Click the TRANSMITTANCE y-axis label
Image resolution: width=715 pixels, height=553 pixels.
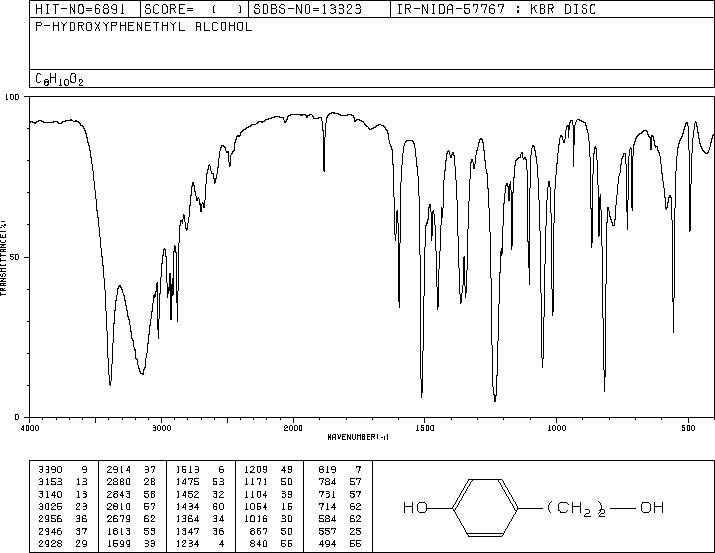pos(3,258)
